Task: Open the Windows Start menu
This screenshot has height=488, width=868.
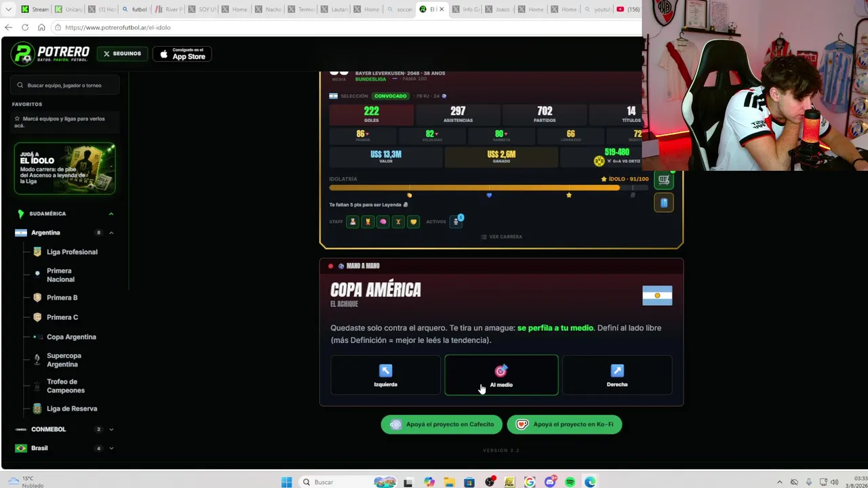Action: tap(286, 482)
